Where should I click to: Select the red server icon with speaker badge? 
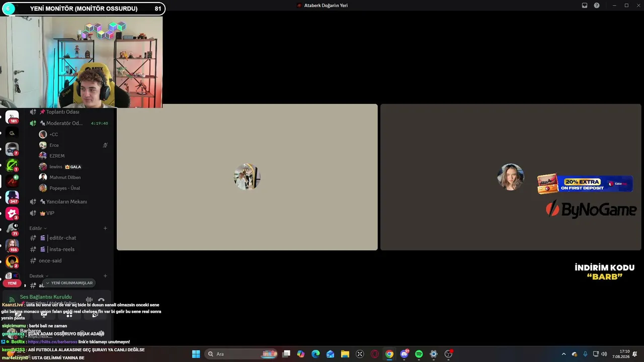pyautogui.click(x=12, y=182)
